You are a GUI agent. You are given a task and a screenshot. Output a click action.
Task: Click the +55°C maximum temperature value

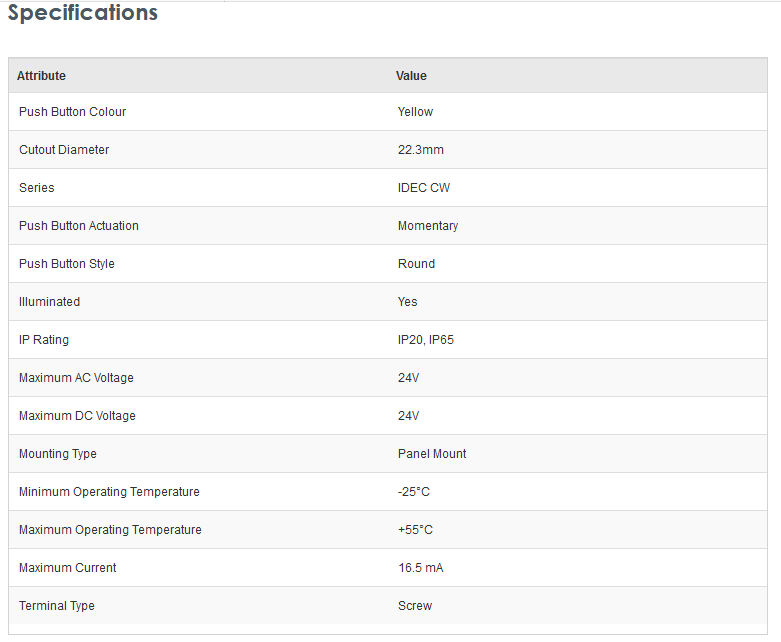click(415, 529)
